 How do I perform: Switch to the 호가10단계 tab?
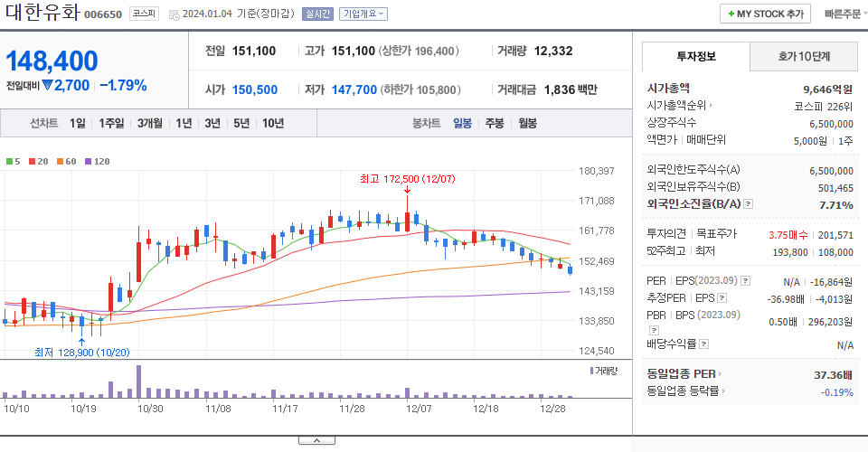[x=803, y=56]
